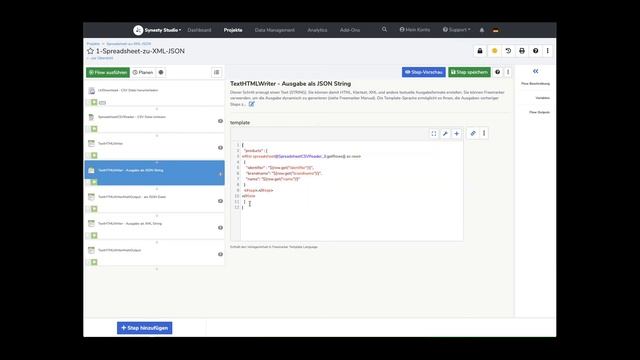
Task: Open the Support dropdown menu
Action: click(x=456, y=30)
